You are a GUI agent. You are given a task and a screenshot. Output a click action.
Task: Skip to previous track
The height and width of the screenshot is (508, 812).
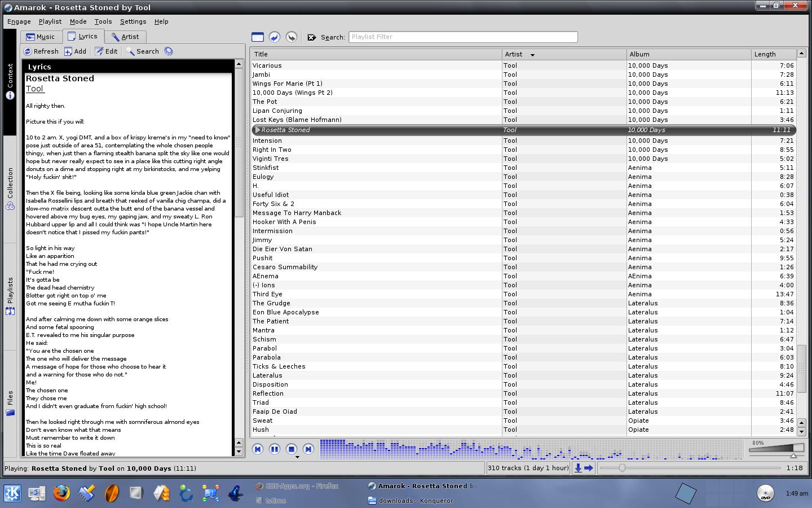pos(258,449)
